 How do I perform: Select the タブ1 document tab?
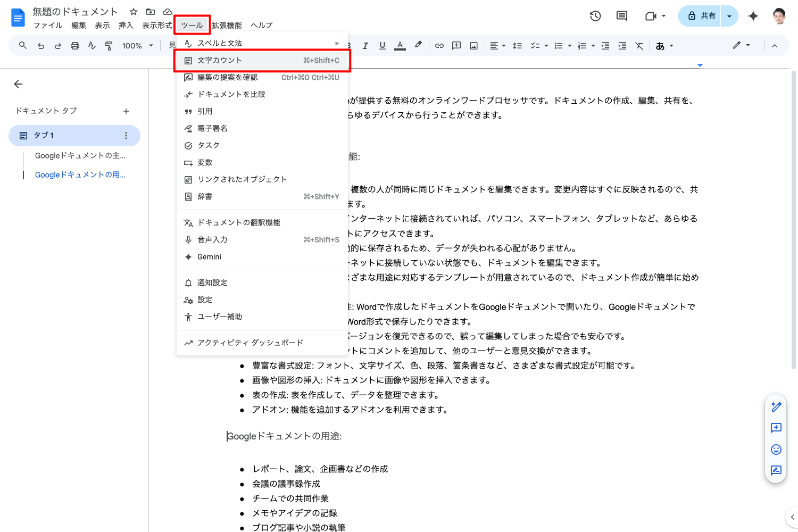point(74,136)
